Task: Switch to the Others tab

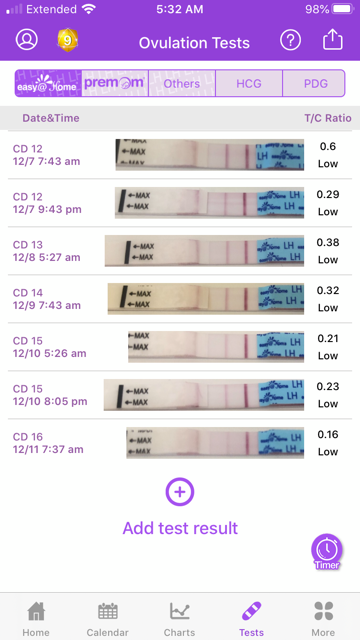Action: (182, 83)
